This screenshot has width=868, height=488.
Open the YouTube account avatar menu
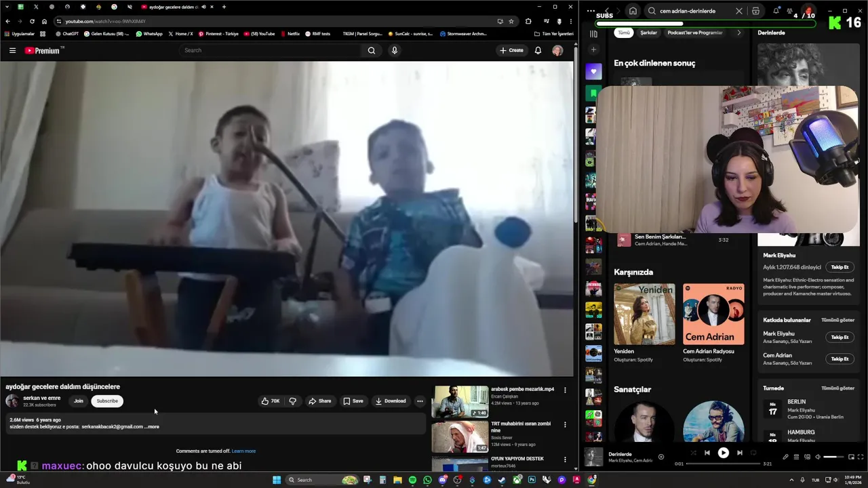pos(557,50)
